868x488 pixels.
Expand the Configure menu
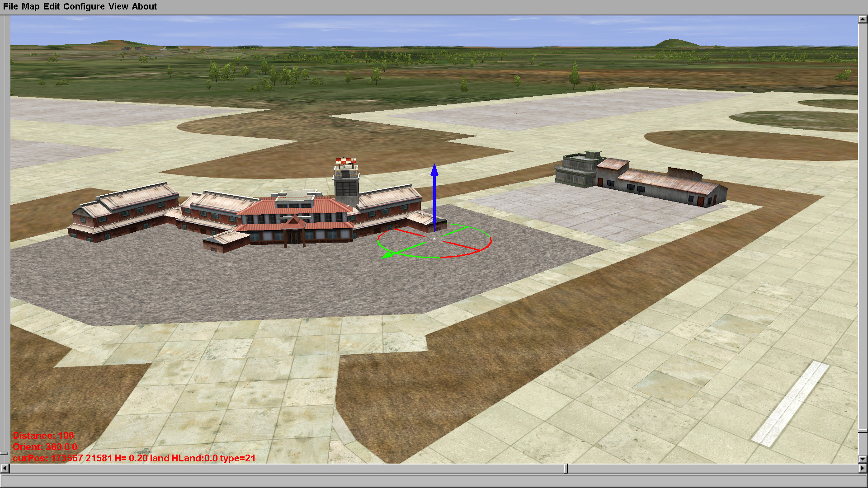point(84,6)
